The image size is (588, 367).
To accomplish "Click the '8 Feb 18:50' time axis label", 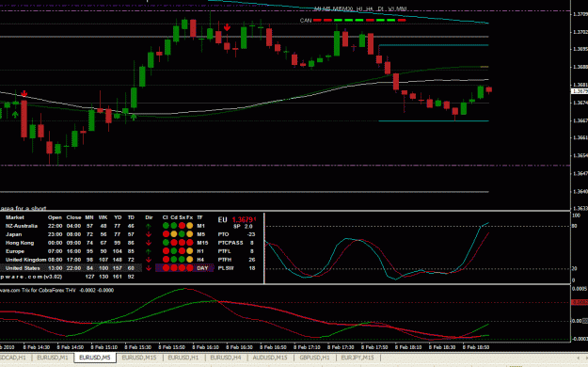I will 476,347.
